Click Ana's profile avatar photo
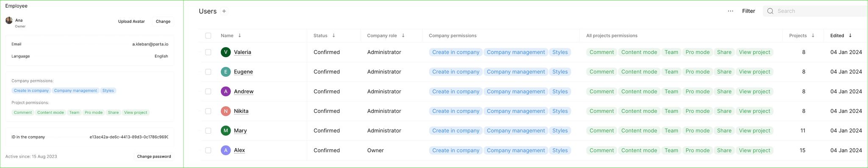 tap(9, 20)
